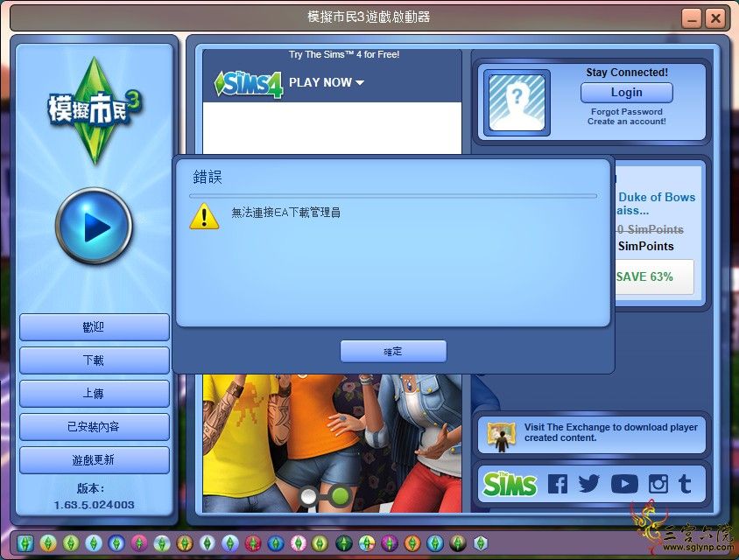This screenshot has width=739, height=560.
Task: Select the multicolored yellow-blue-pink pack icon
Action: 367,543
